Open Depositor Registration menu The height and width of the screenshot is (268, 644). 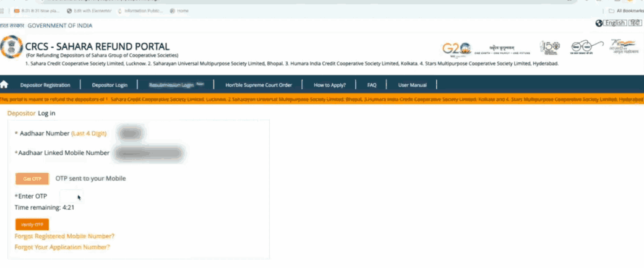[x=45, y=85]
